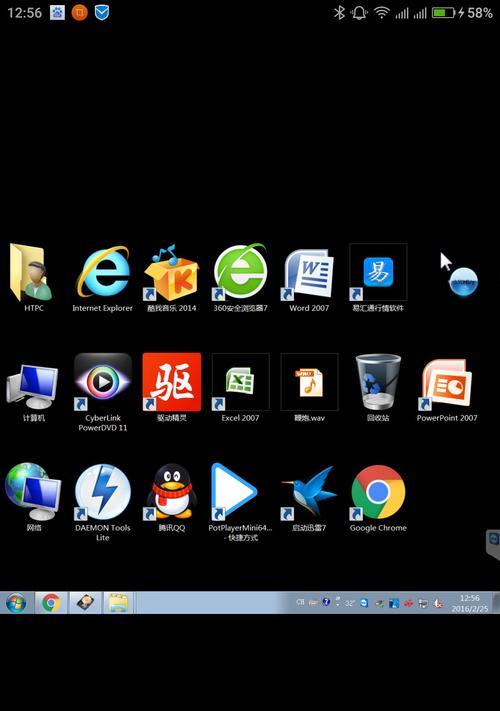Viewport: 500px width, 711px height.
Task: Switch to Chrome on the taskbar
Action: tap(51, 603)
